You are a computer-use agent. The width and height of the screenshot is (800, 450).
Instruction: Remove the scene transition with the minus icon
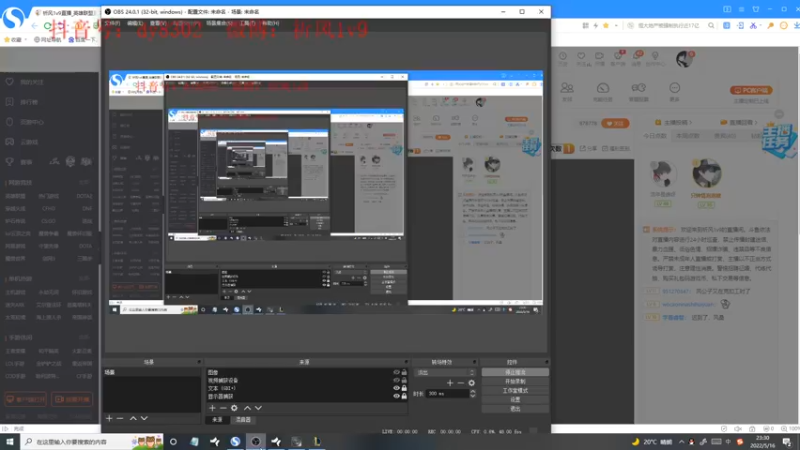(461, 383)
